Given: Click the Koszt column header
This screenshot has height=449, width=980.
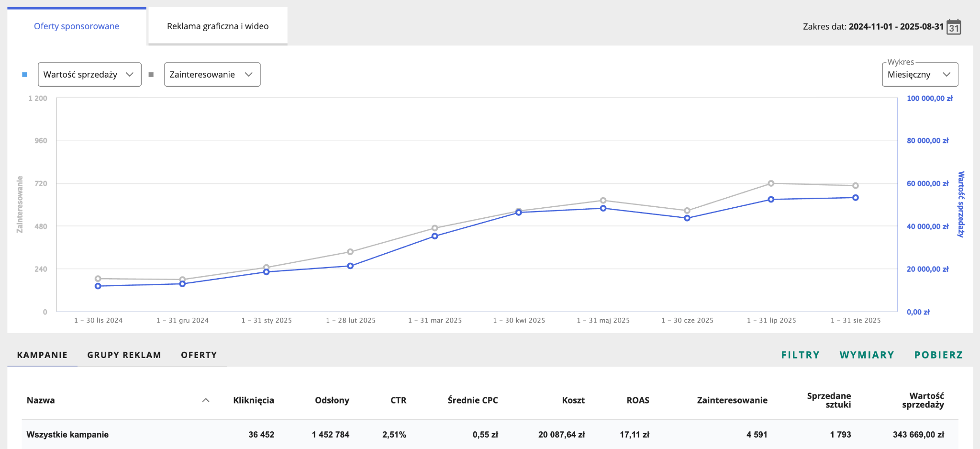Looking at the screenshot, I should [x=573, y=400].
